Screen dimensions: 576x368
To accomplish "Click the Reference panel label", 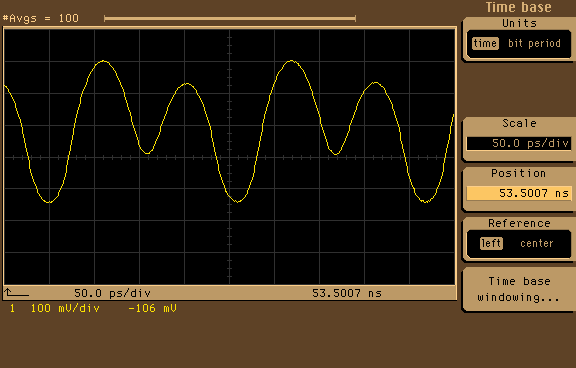I will (x=519, y=223).
